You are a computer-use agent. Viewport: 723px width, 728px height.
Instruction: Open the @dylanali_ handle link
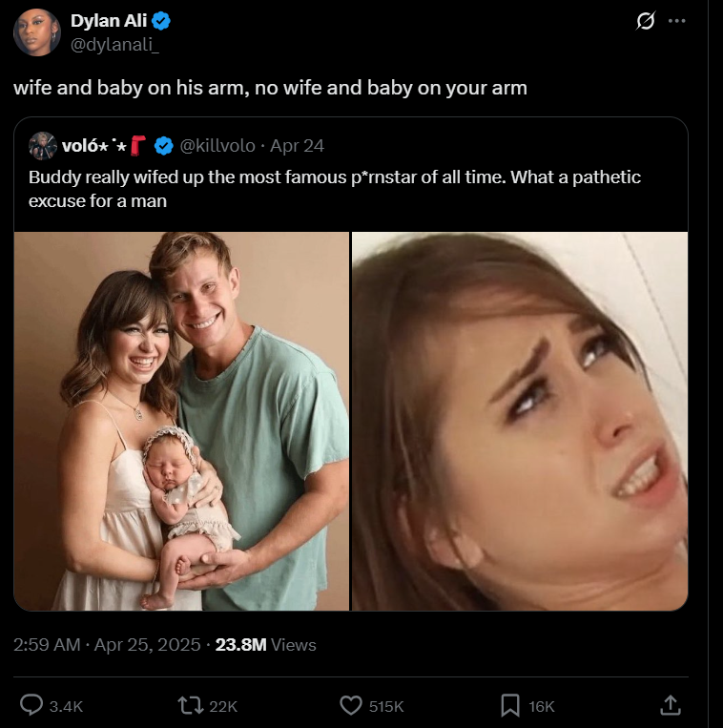pos(114,45)
